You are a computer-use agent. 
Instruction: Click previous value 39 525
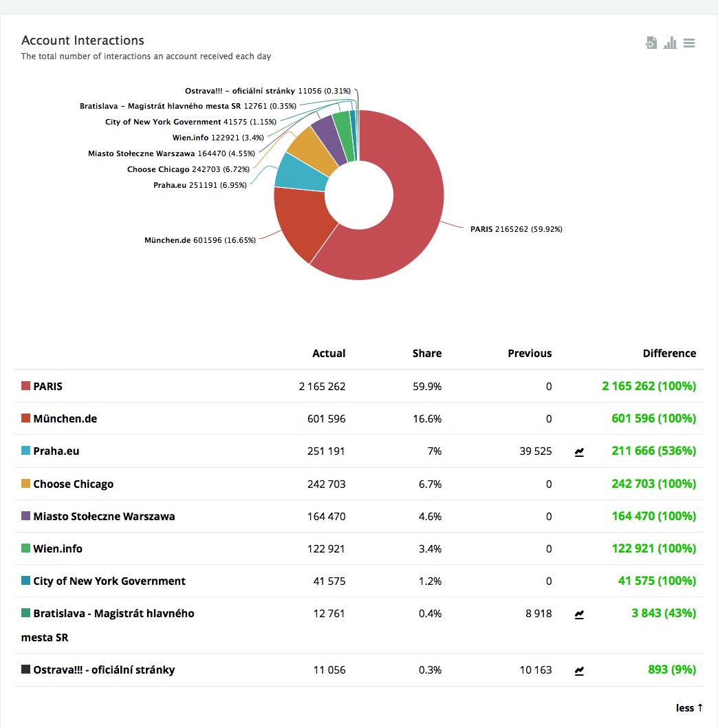tap(536, 451)
